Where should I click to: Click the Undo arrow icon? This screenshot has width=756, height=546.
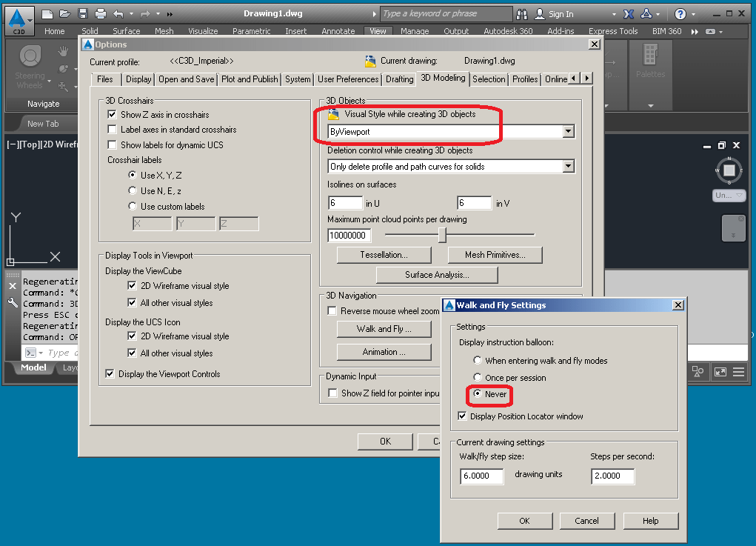(118, 14)
